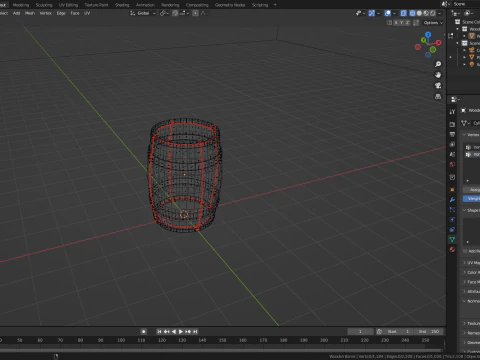
Task: Open the green Object Data properties tab
Action: tap(452, 239)
